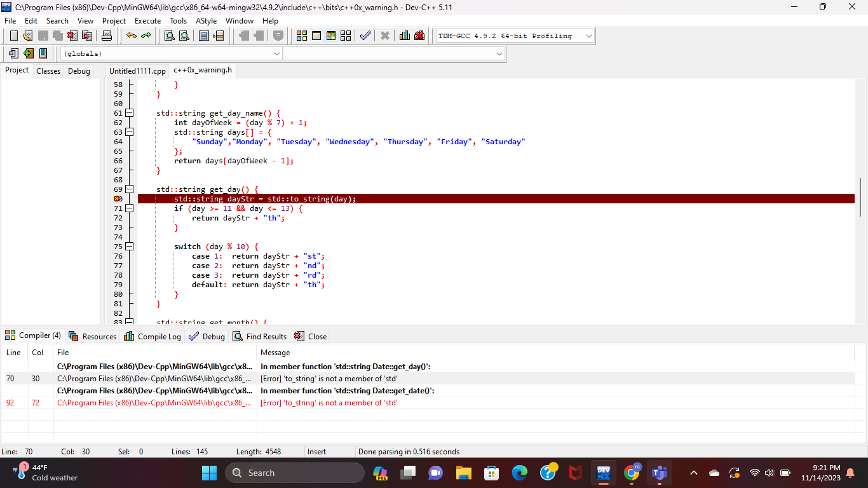Click the Profile Analysis bar chart icon
This screenshot has width=868, height=488.
pyautogui.click(x=405, y=36)
